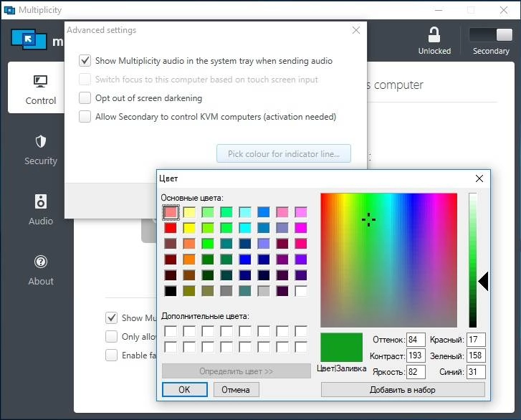Click the Синий blue value field
Viewport: 521px width, 420px height.
[476, 371]
